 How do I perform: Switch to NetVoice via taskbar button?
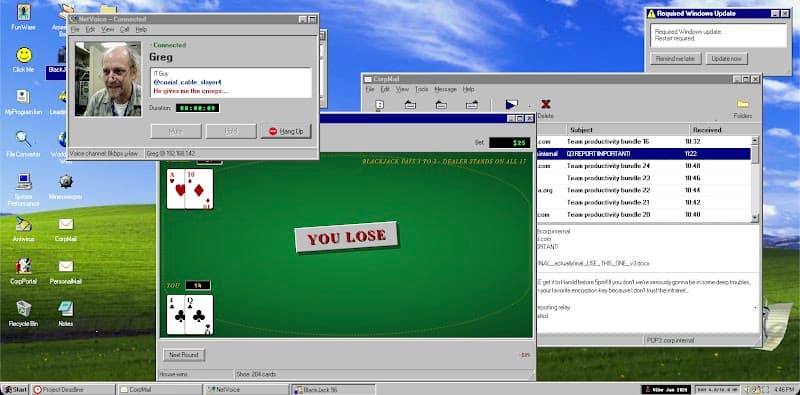247,389
